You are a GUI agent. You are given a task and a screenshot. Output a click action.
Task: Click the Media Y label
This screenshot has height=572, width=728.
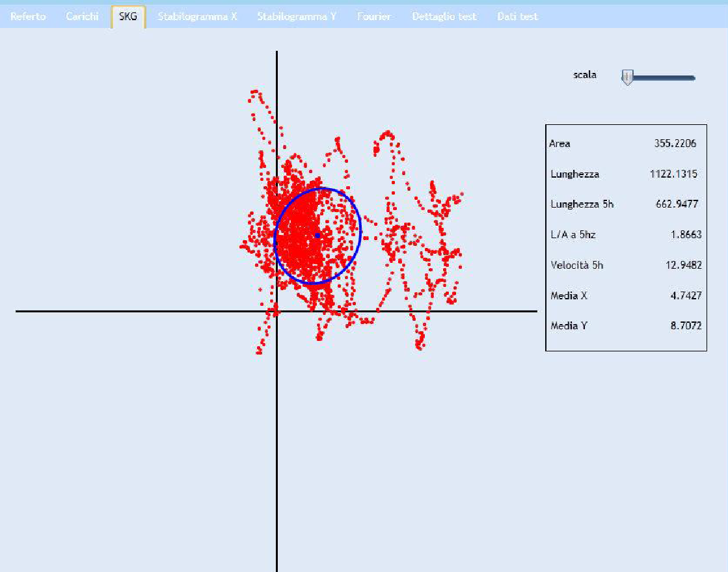tap(569, 325)
